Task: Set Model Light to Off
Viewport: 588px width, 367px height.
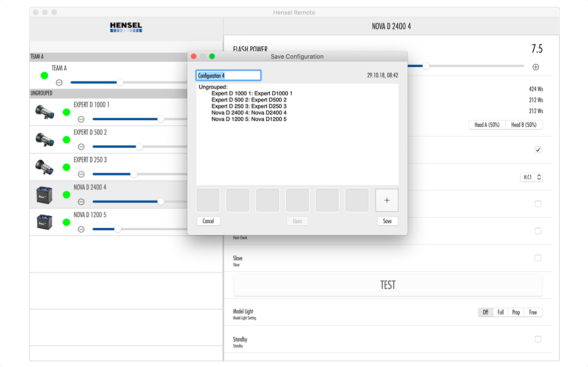Action: point(485,312)
